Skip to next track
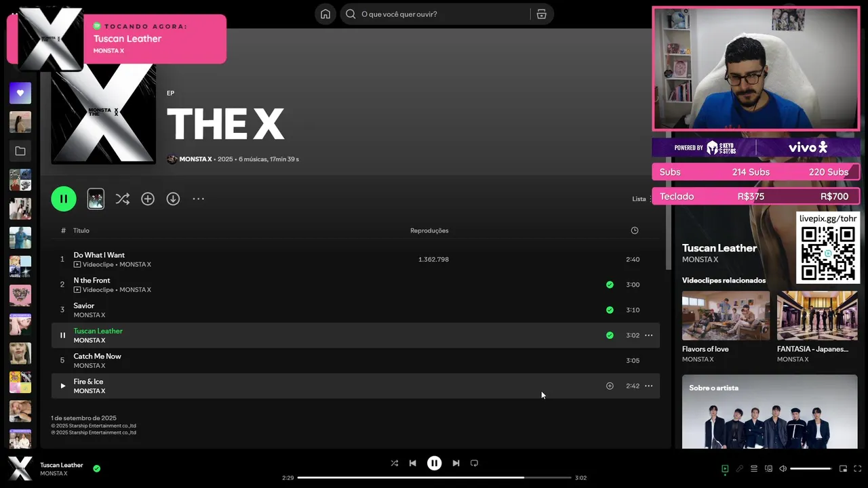The image size is (868, 488). (456, 463)
